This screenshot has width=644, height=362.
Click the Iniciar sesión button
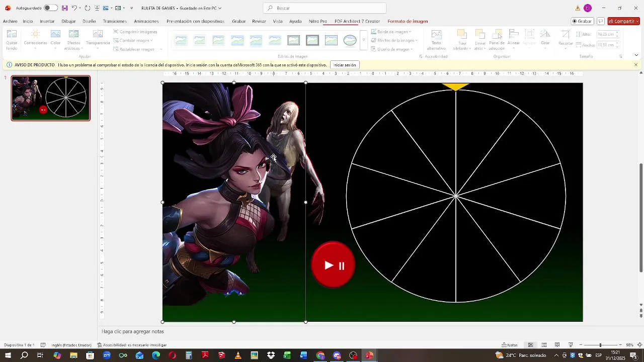click(x=345, y=65)
